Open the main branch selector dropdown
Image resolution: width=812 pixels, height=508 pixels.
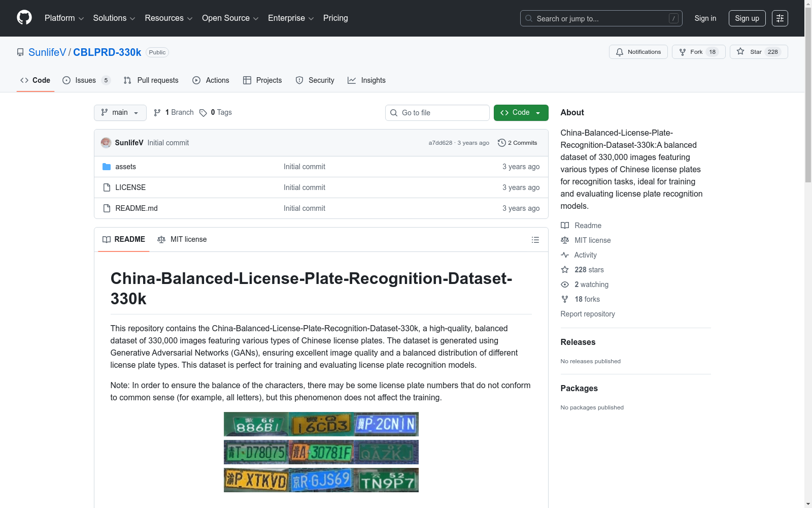coord(120,113)
